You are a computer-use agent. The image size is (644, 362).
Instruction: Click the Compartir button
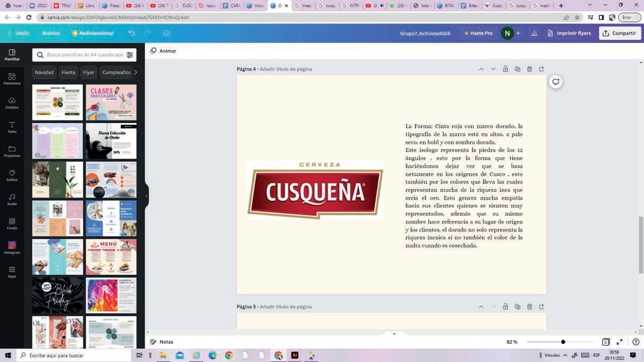click(620, 33)
